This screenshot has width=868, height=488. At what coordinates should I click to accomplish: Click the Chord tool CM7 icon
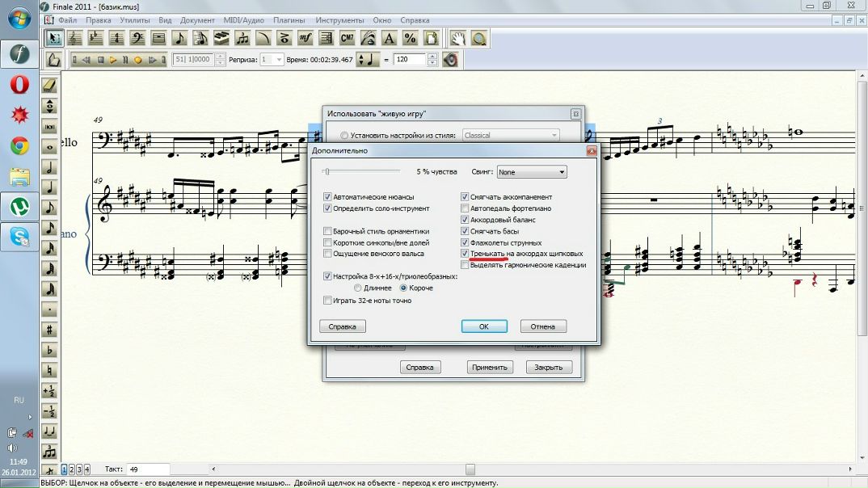click(348, 38)
